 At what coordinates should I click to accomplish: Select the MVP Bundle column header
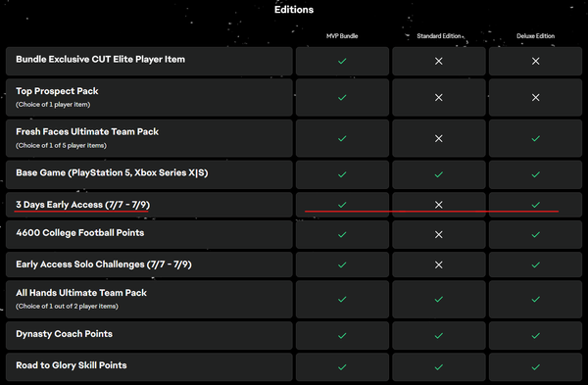click(342, 36)
